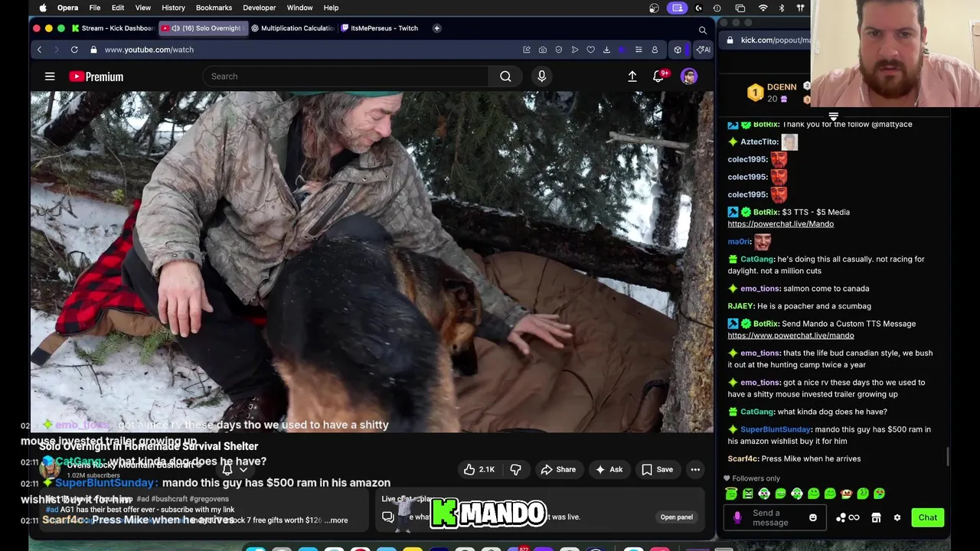
Task: Save video to a playlist
Action: (657, 470)
